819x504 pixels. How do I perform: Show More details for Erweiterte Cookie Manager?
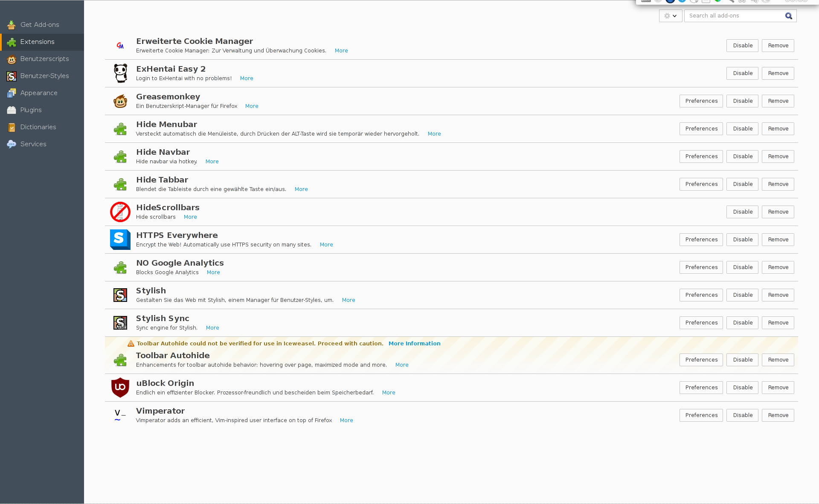(x=341, y=51)
